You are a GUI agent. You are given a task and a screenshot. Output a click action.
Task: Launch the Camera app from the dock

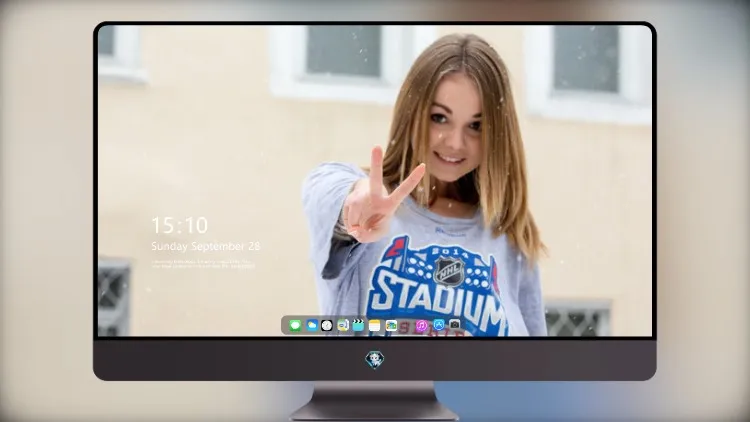click(455, 324)
